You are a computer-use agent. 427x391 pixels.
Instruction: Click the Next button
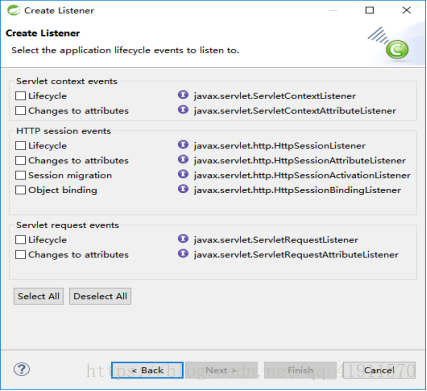[221, 370]
